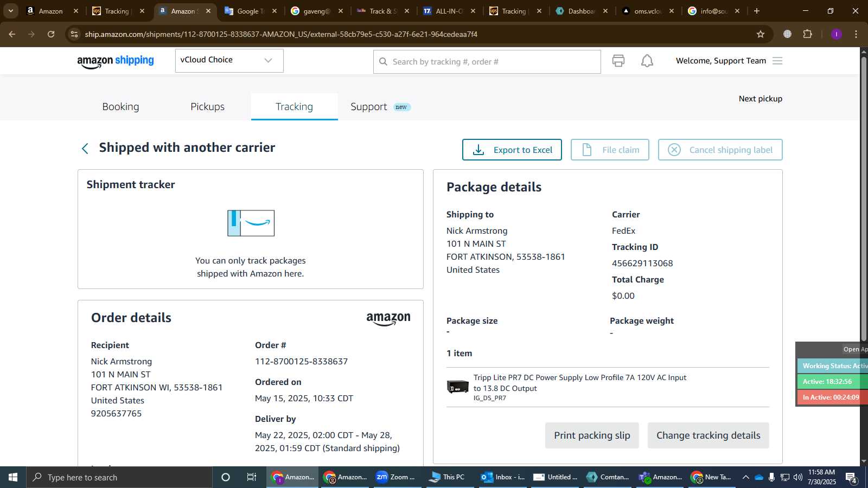The width and height of the screenshot is (868, 488).
Task: Open Cortana circle on taskbar
Action: pos(226,477)
